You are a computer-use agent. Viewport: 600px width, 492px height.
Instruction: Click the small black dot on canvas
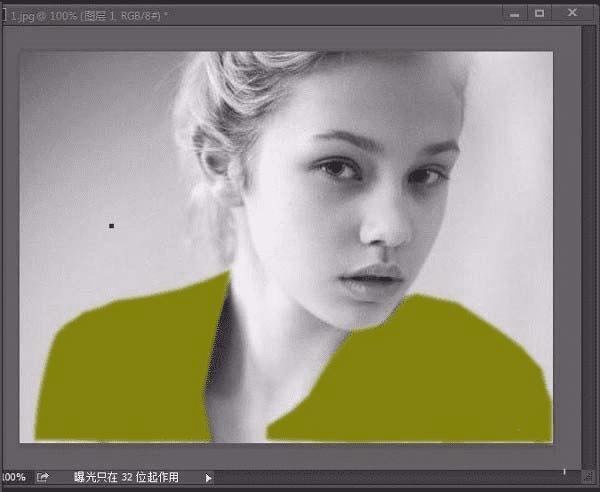[111, 226]
